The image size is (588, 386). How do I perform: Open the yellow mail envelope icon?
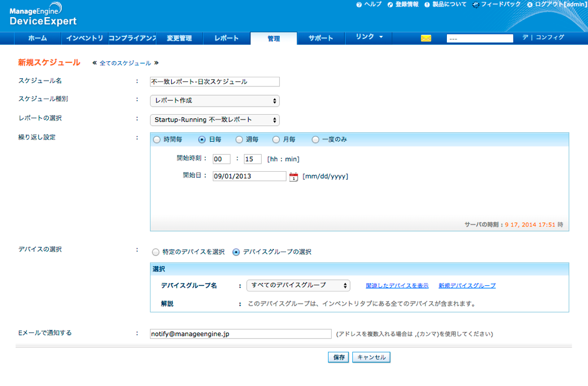(x=426, y=38)
